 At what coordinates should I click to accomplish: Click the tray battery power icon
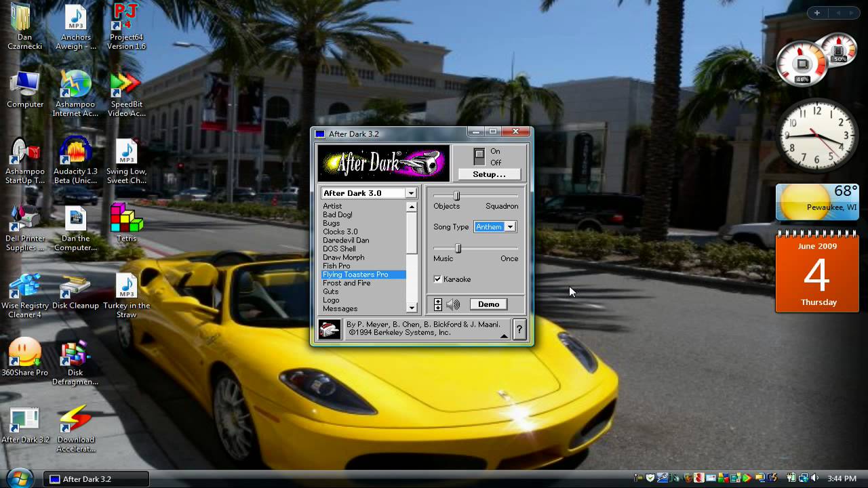(x=791, y=479)
